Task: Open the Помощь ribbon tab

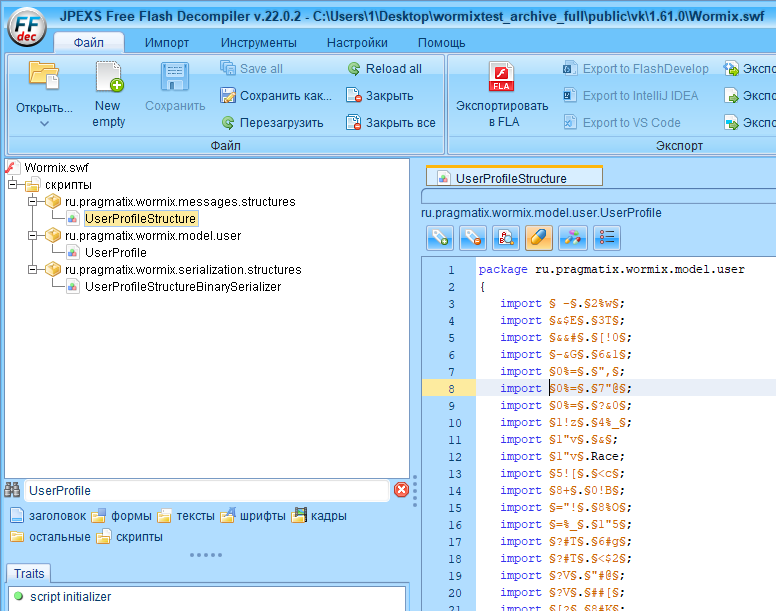Action: click(441, 43)
